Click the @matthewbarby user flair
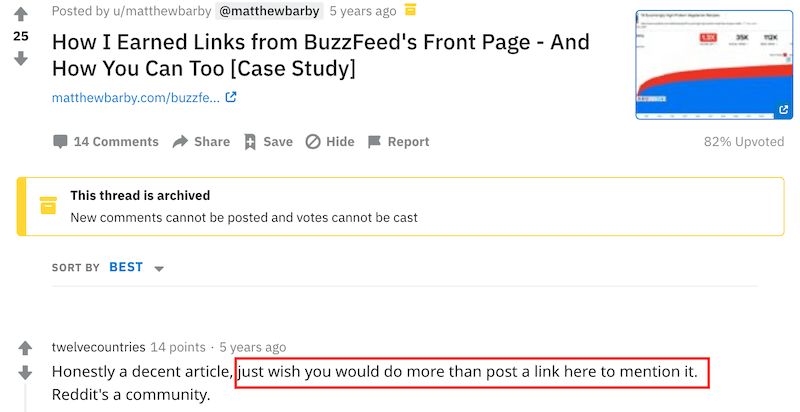800x412 pixels. point(269,11)
